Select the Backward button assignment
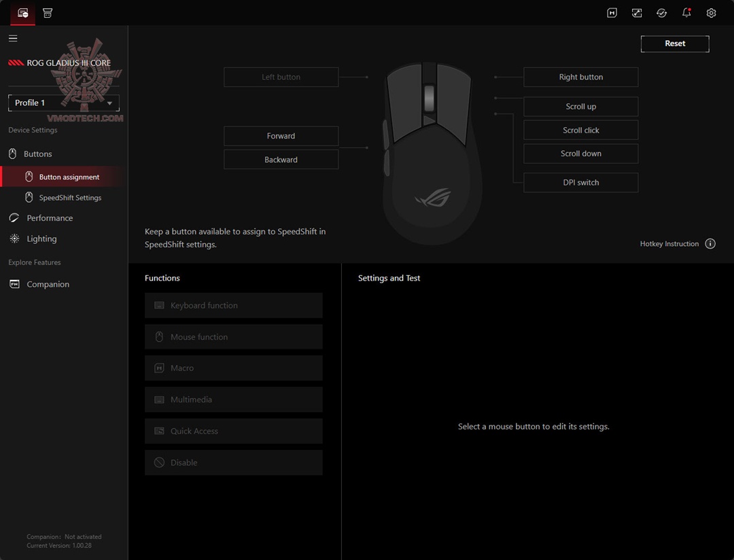Viewport: 734px width, 560px height. click(x=281, y=160)
